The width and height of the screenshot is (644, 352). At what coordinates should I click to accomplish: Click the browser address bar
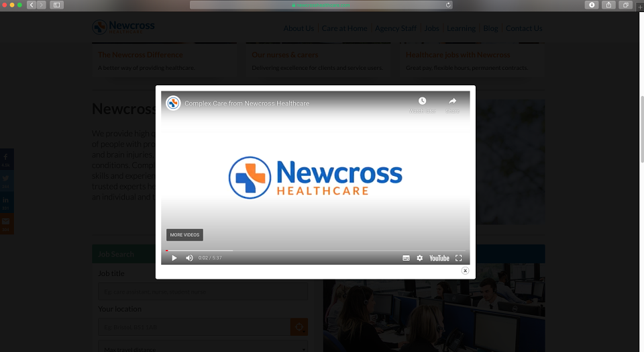coord(321,5)
